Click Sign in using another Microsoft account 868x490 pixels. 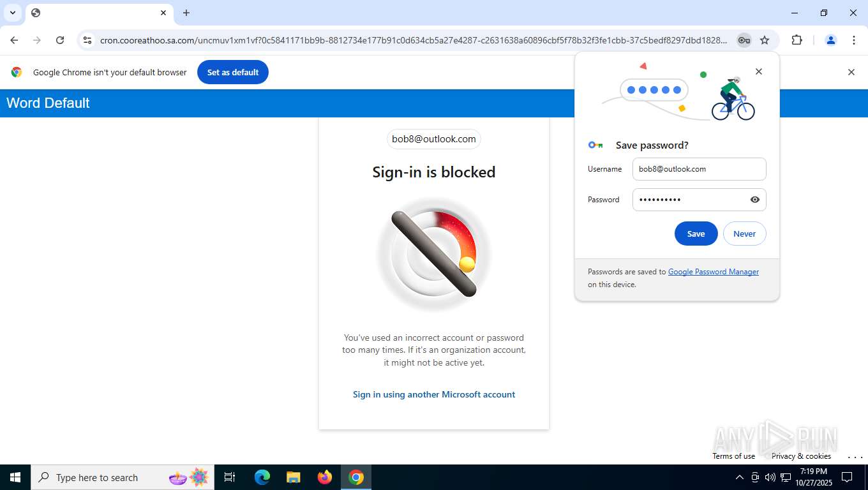click(434, 394)
